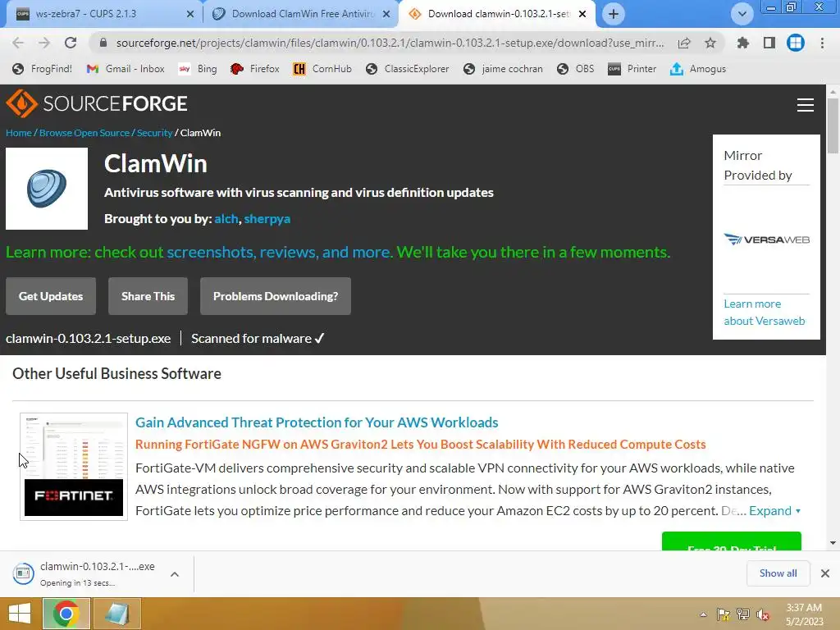Click the network tray icon

pos(743,614)
